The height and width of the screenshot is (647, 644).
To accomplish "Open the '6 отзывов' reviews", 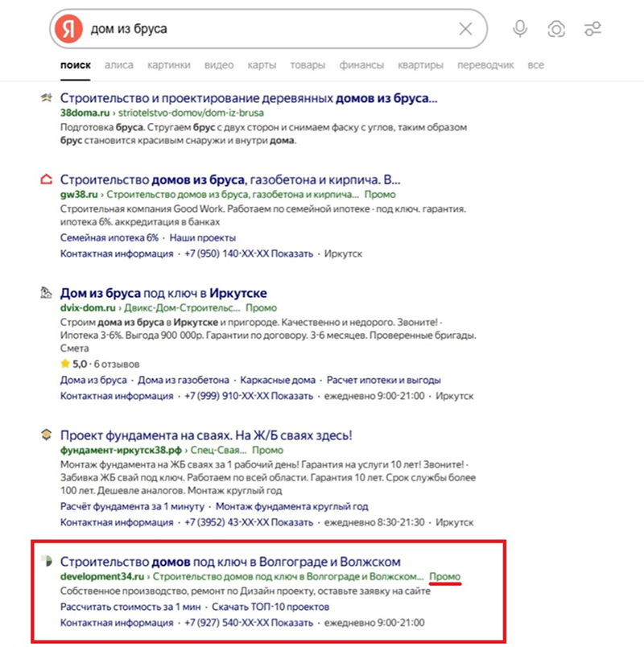I will 117,364.
